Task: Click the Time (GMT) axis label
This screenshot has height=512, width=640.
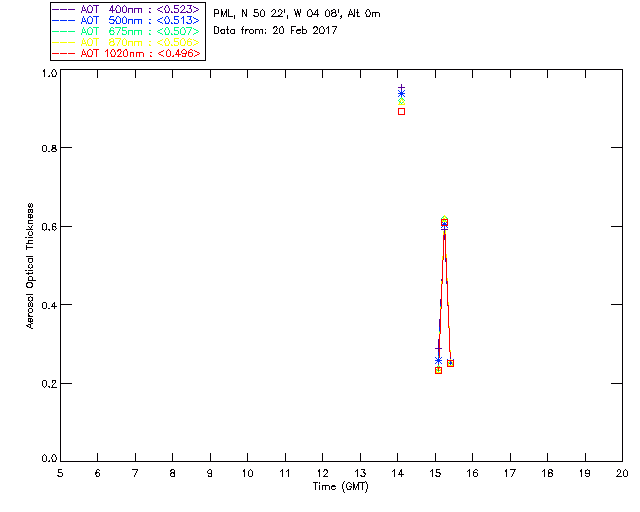Action: 341,487
